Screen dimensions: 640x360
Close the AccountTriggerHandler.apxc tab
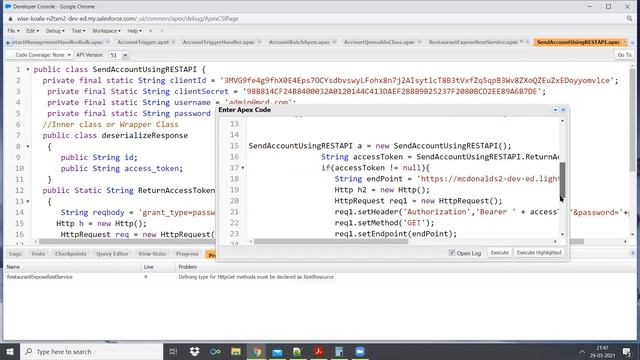coord(259,42)
